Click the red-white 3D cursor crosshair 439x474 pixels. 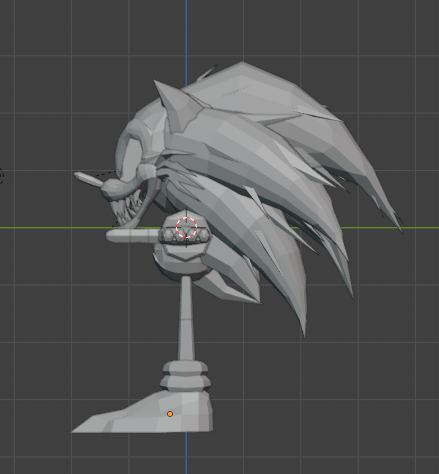coord(186,227)
